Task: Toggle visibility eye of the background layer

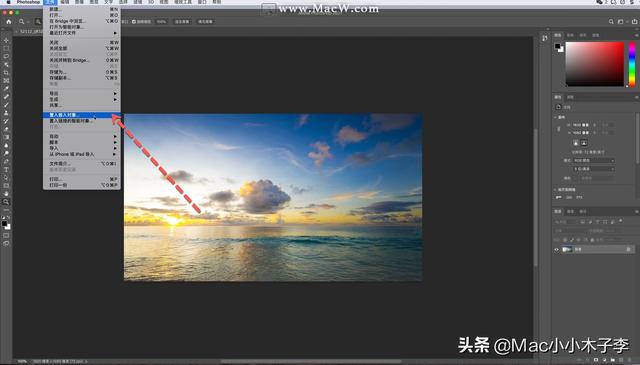Action: tap(556, 249)
